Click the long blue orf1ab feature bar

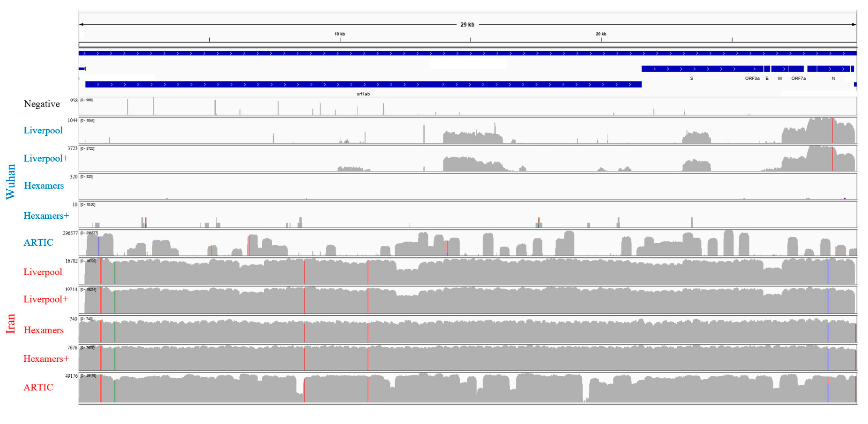tap(363, 84)
